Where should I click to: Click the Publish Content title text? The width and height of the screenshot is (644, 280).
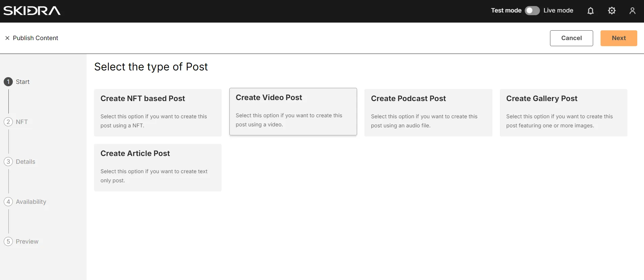click(x=35, y=38)
